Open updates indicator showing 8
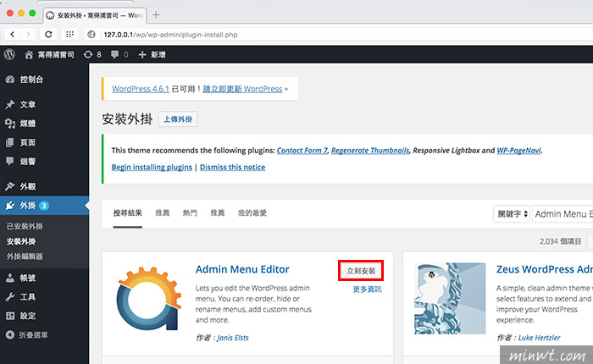Image resolution: width=593 pixels, height=364 pixels. 92,55
